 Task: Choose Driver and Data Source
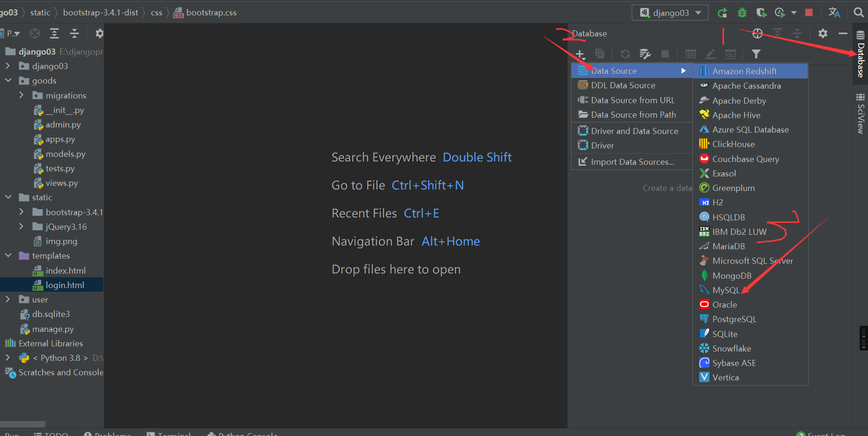[632, 131]
